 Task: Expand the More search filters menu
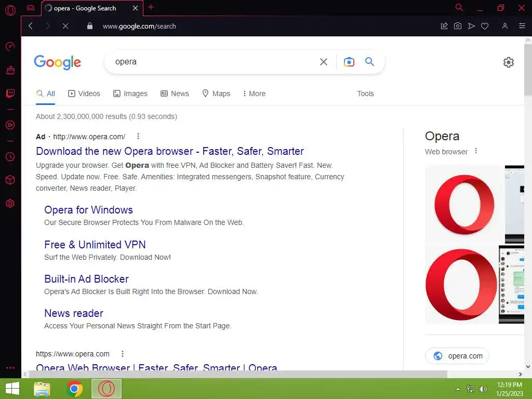pyautogui.click(x=254, y=94)
